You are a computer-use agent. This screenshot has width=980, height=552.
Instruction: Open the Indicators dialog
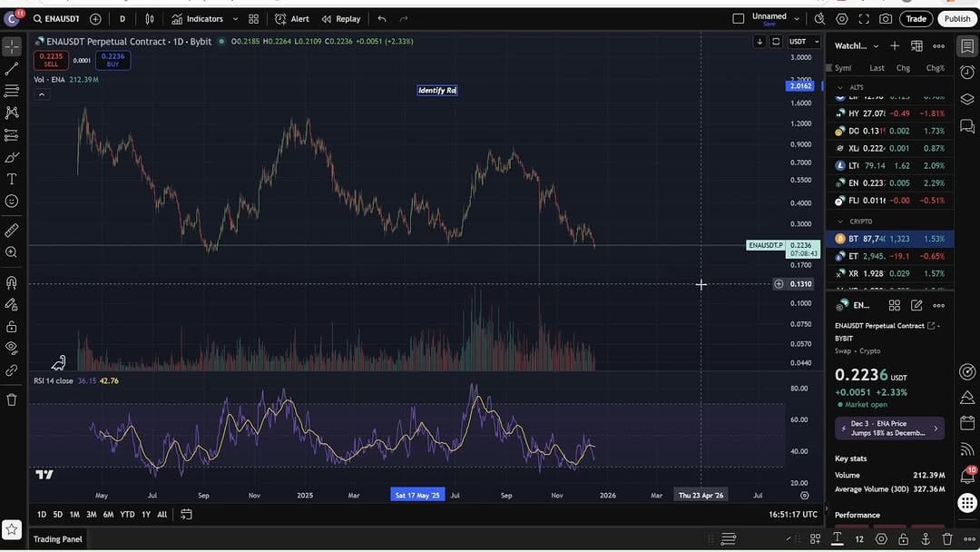[x=198, y=19]
